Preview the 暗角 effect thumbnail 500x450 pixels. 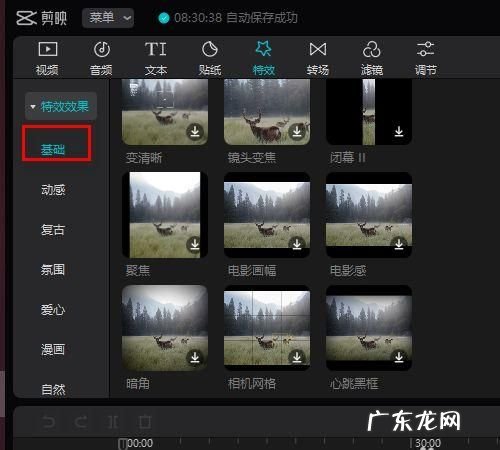point(165,328)
